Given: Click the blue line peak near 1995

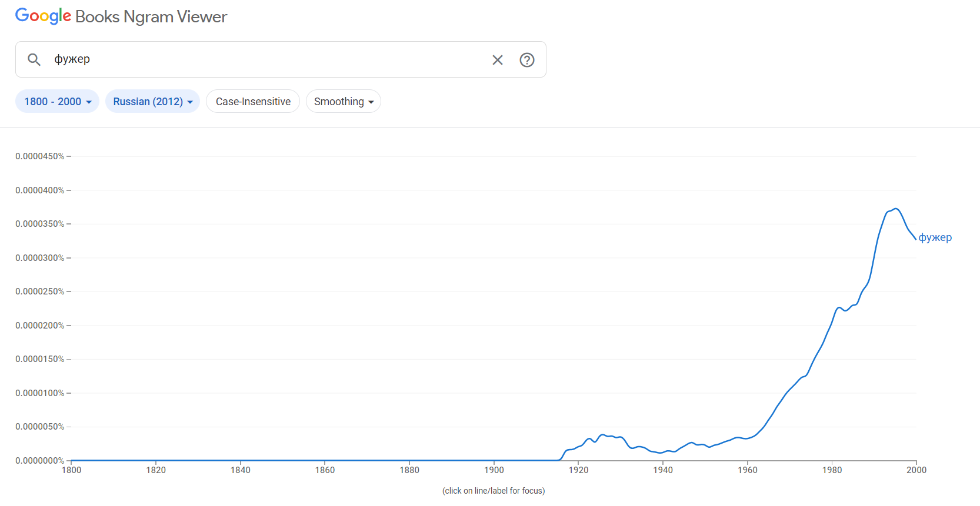Looking at the screenshot, I should [x=895, y=209].
